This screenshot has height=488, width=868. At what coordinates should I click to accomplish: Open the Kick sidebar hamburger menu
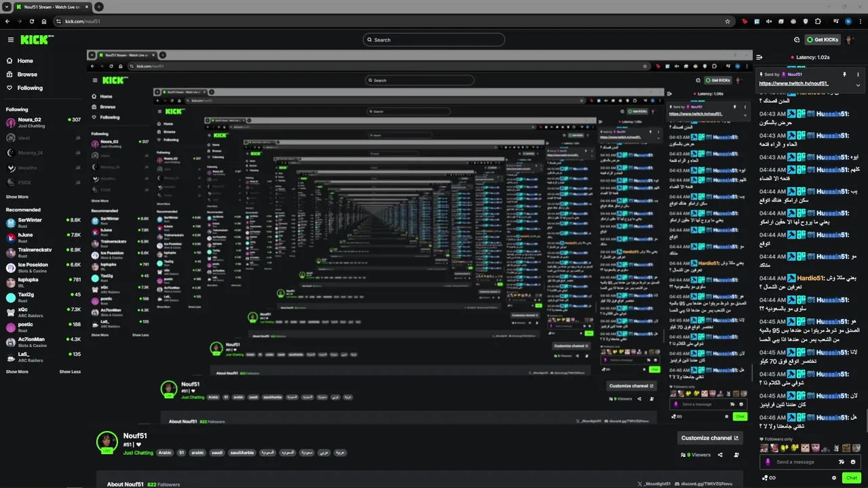pos(10,40)
